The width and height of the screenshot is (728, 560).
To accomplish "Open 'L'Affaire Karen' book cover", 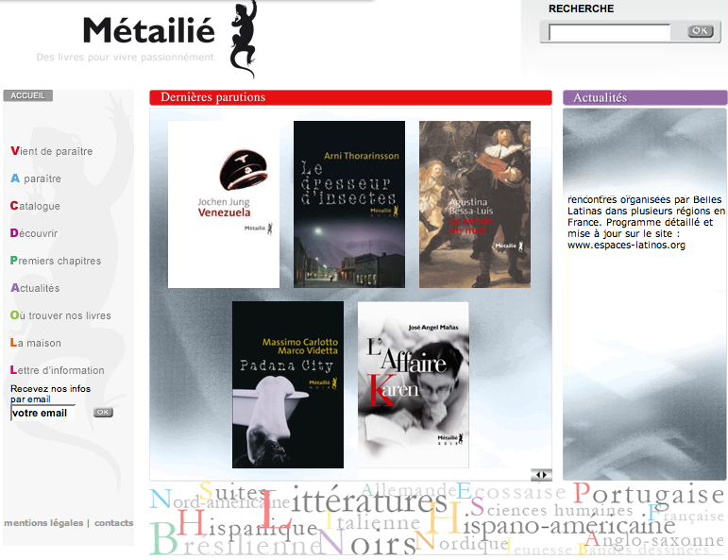I will click(414, 384).
